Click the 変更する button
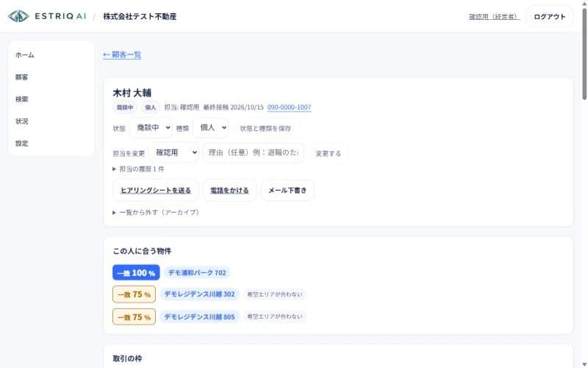588x368 pixels. [x=328, y=153]
